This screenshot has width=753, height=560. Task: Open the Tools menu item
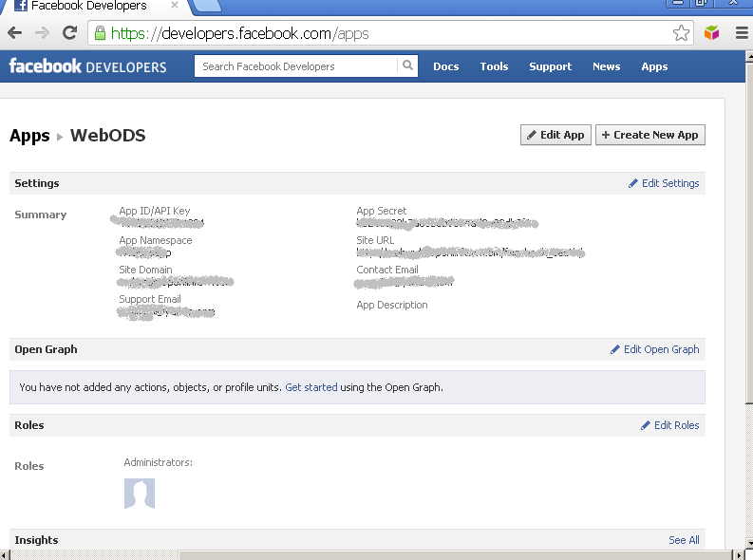tap(494, 66)
